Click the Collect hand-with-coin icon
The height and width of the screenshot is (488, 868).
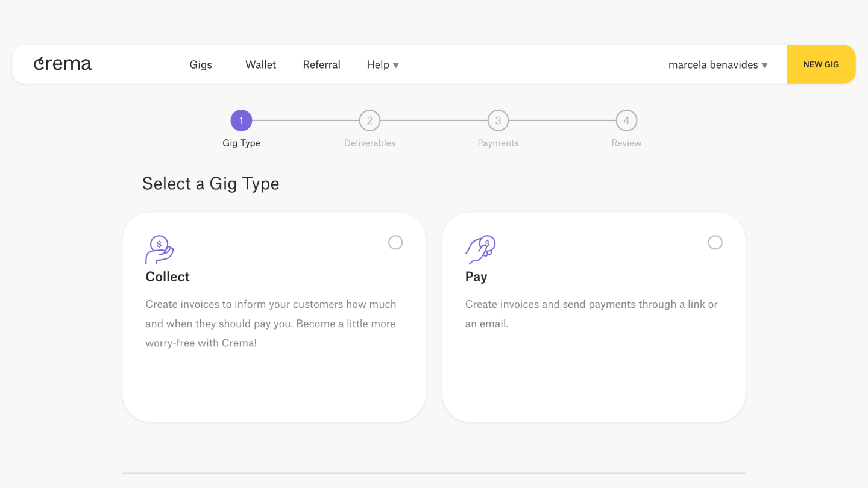[x=160, y=249]
